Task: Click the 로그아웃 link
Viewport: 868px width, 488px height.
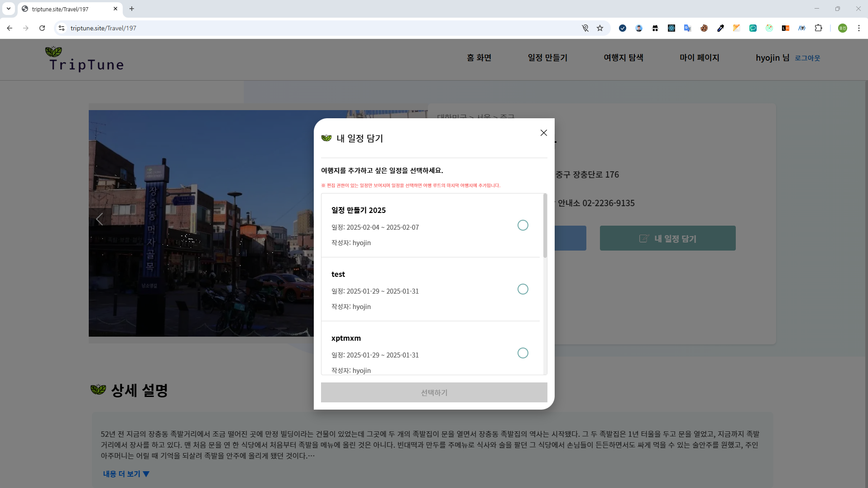Action: tap(807, 58)
